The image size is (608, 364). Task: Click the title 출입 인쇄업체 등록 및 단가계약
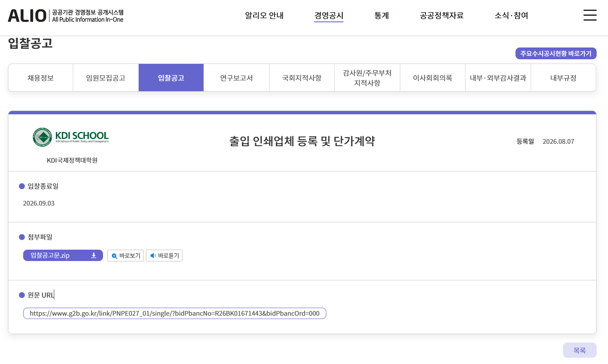[x=302, y=141]
